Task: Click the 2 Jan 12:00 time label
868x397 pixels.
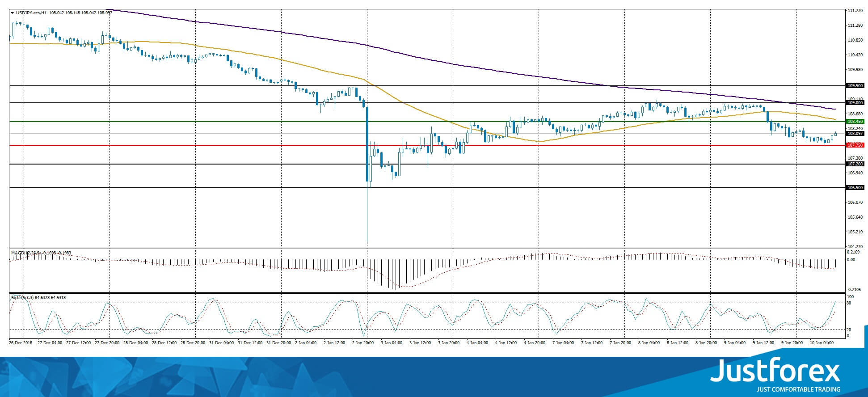Action: pos(333,343)
